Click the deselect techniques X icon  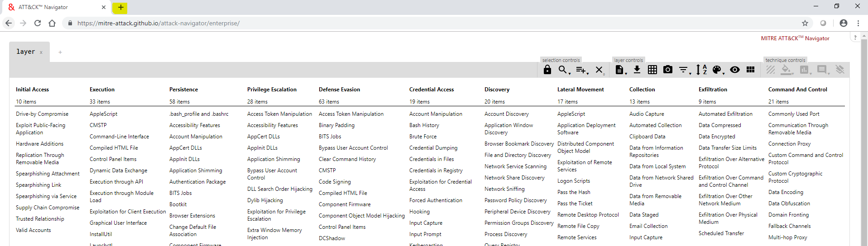tap(599, 70)
